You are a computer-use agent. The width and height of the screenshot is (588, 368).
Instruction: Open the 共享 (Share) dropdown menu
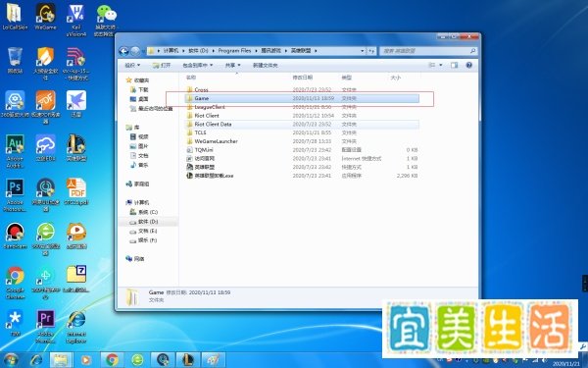coord(232,65)
